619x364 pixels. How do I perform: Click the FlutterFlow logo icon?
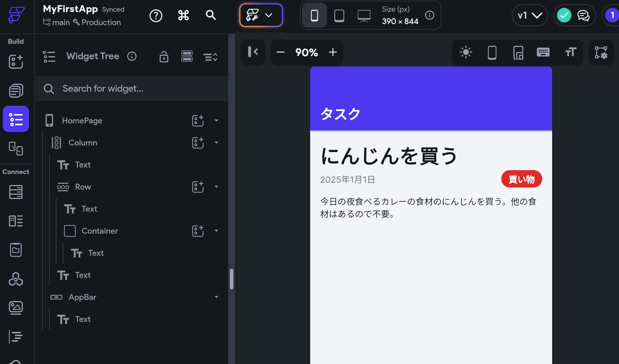pos(16,15)
